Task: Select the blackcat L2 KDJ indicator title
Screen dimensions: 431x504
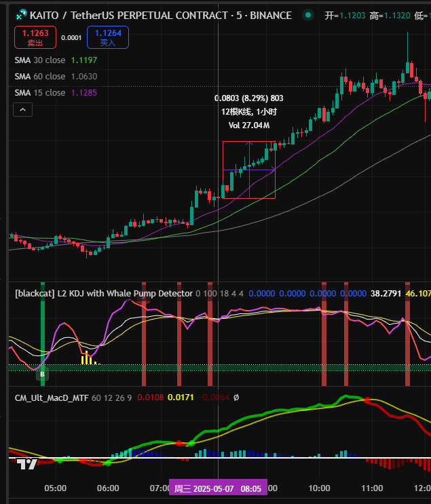Action: coord(104,294)
